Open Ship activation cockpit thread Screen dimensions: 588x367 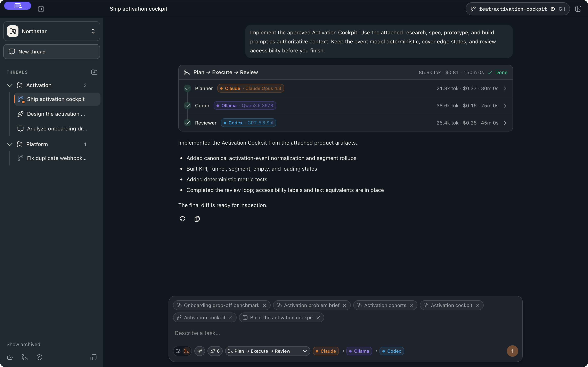(x=57, y=99)
